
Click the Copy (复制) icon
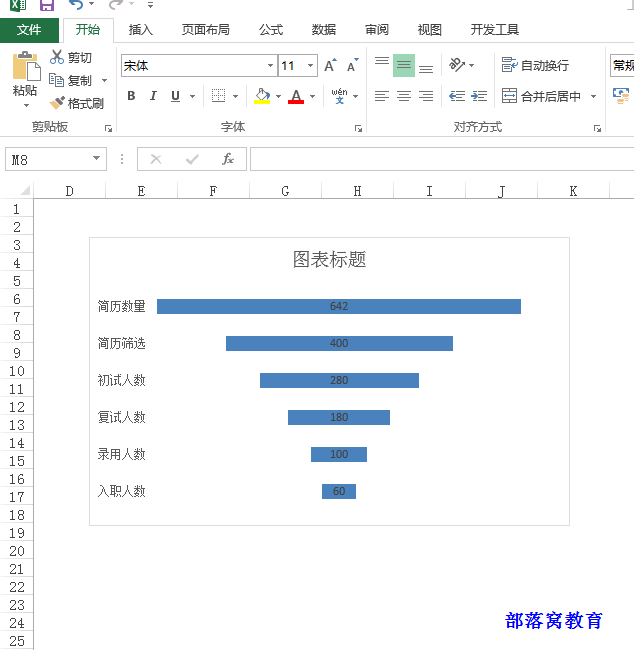click(x=56, y=80)
